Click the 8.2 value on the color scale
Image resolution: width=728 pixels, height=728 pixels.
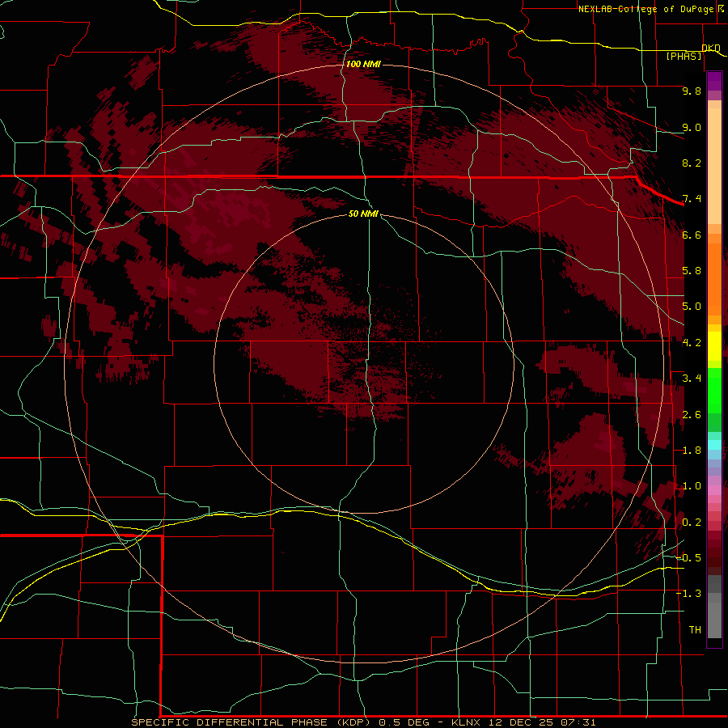pos(692,163)
